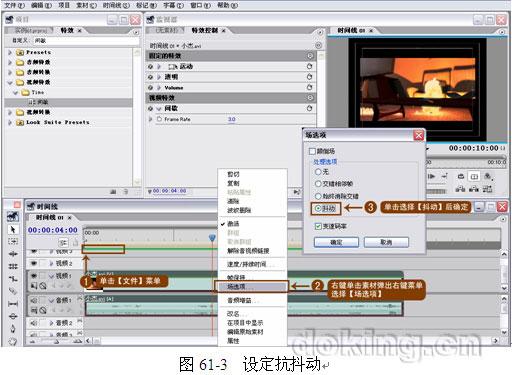Open the 编辑 menu
Viewport: 512px width, 375px height.
tap(41, 5)
